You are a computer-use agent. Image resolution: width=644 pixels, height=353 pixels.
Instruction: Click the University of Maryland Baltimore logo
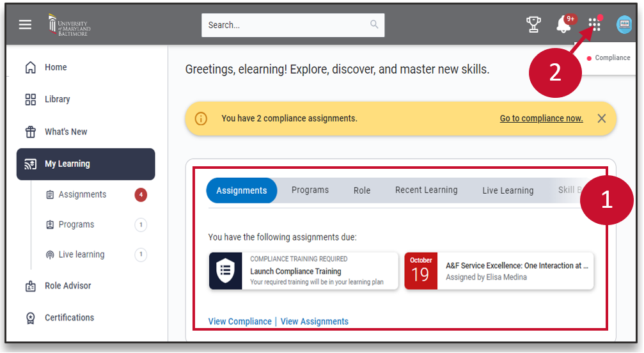pyautogui.click(x=70, y=25)
